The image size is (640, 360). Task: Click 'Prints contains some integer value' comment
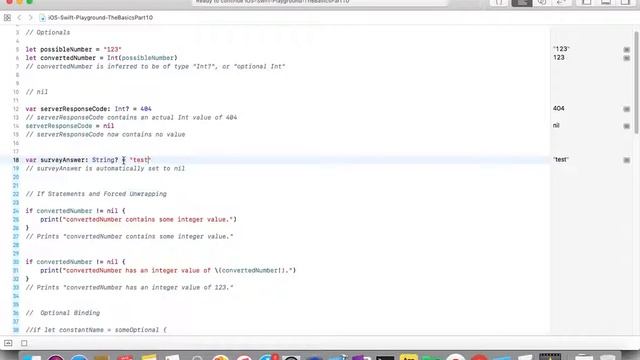[x=129, y=237]
